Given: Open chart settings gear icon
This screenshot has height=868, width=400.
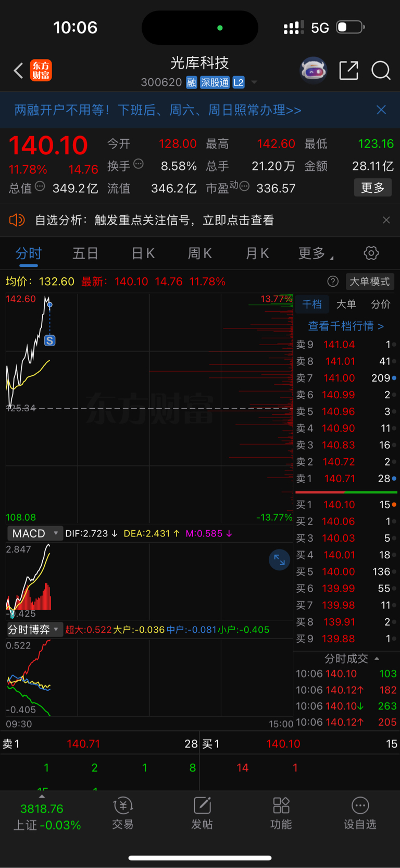Looking at the screenshot, I should click(371, 253).
